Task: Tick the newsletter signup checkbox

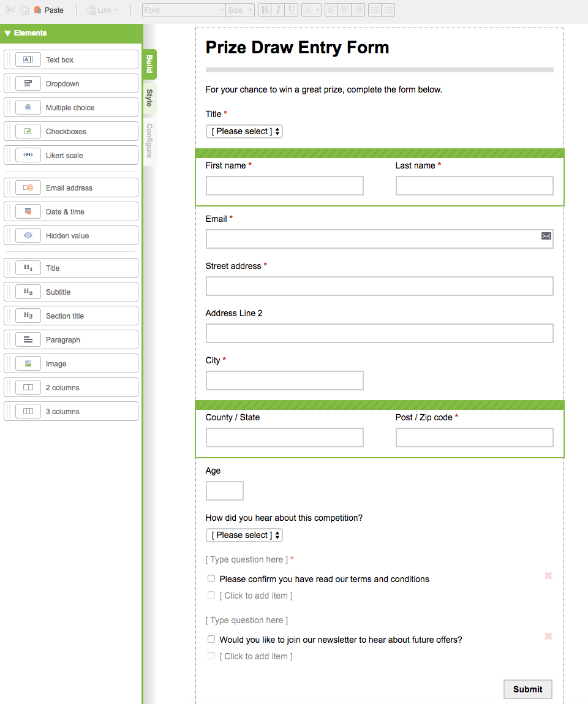Action: (211, 639)
